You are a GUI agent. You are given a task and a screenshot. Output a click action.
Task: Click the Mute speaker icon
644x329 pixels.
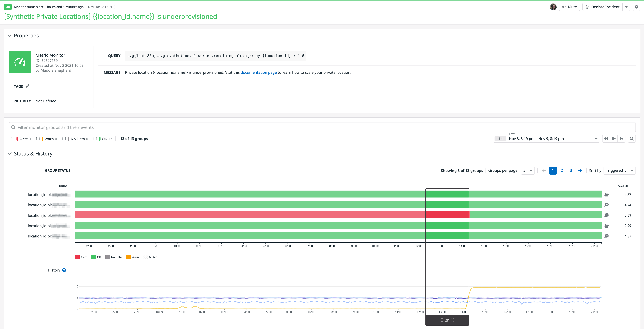coord(563,7)
